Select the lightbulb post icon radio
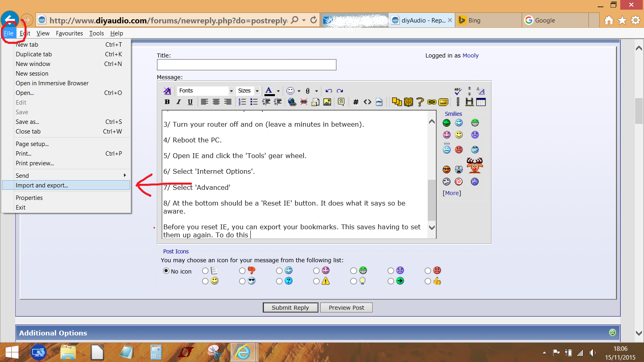 click(353, 281)
